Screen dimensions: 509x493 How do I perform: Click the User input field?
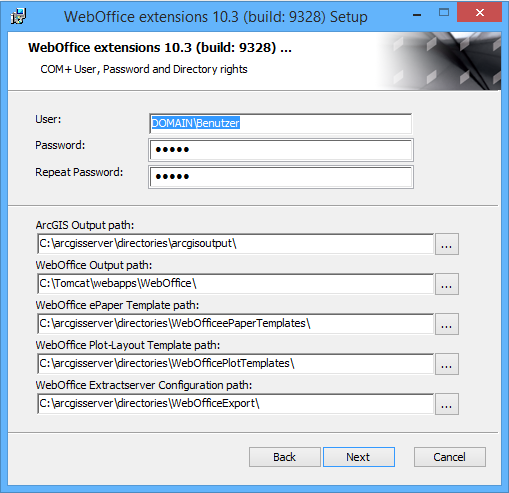pos(281,123)
